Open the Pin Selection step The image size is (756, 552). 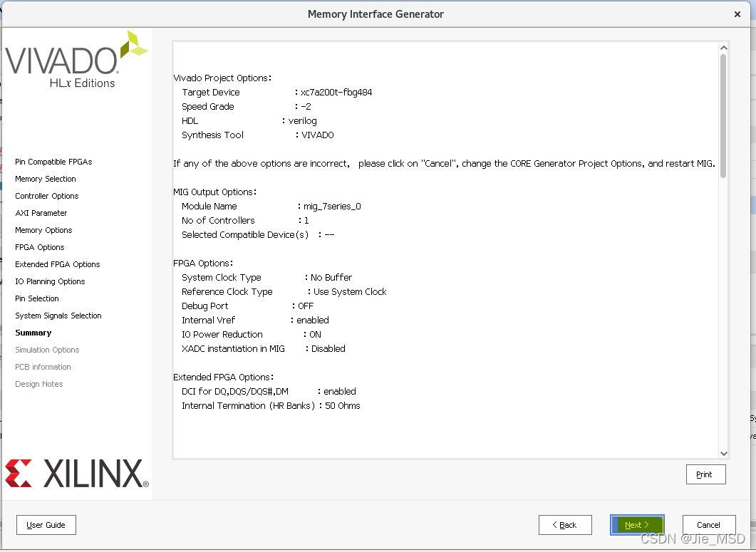36,298
